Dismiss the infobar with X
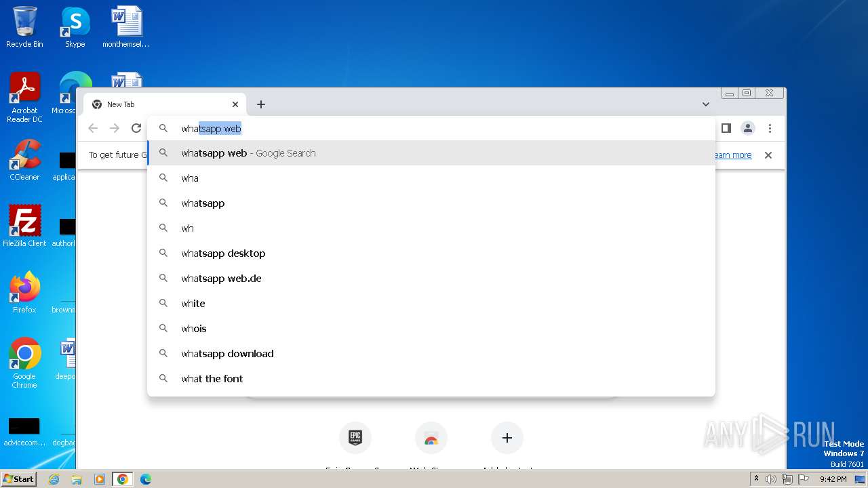 click(x=768, y=155)
